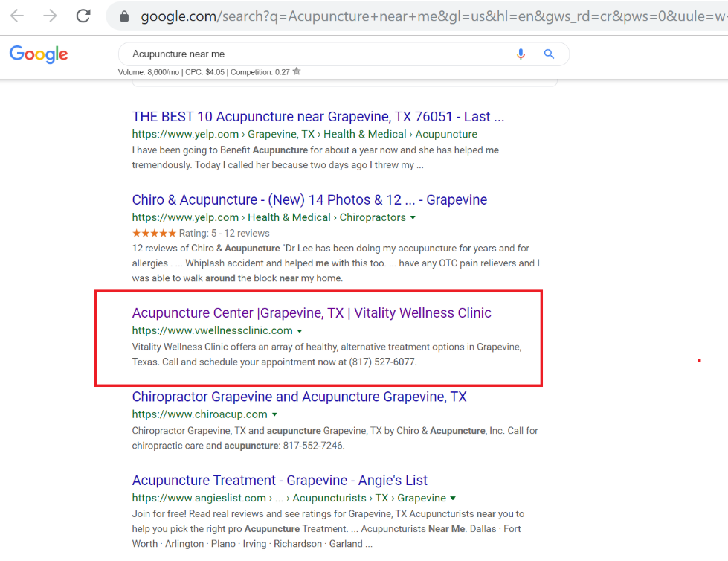Viewport: 728px width, 561px height.
Task: Expand dropdown arrow next to angieslist.com Grapevine breadcrumb
Action: 453,498
